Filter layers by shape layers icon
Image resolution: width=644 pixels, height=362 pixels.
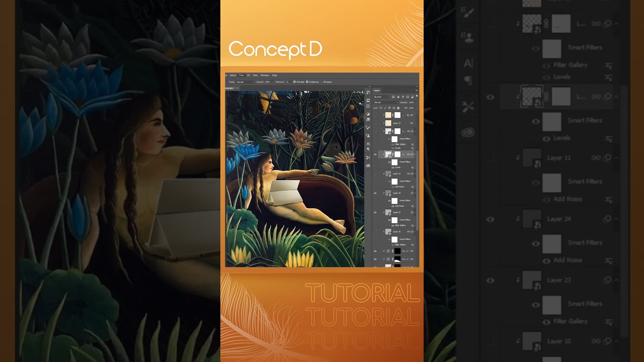408,97
